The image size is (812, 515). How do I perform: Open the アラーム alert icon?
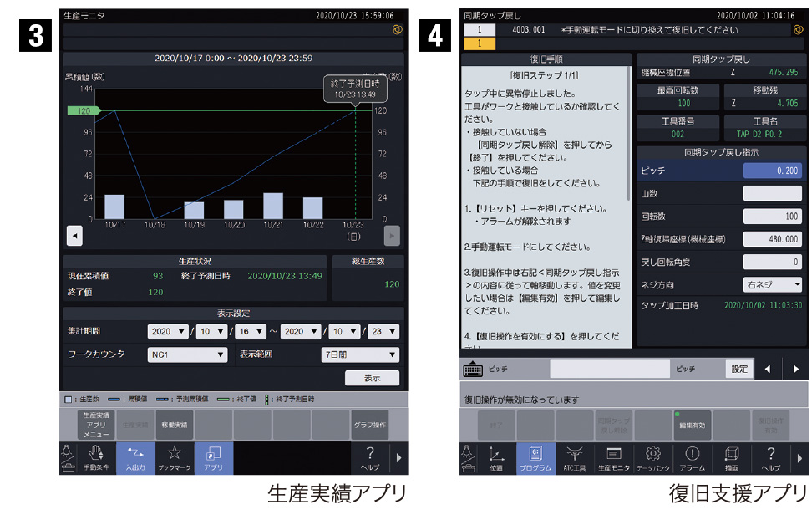tap(693, 458)
